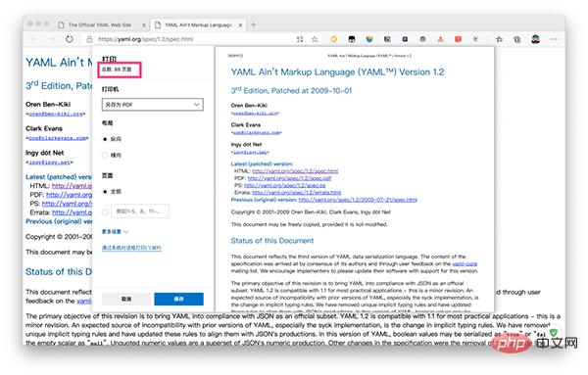Open the black-and-white face extension icon

[352, 39]
